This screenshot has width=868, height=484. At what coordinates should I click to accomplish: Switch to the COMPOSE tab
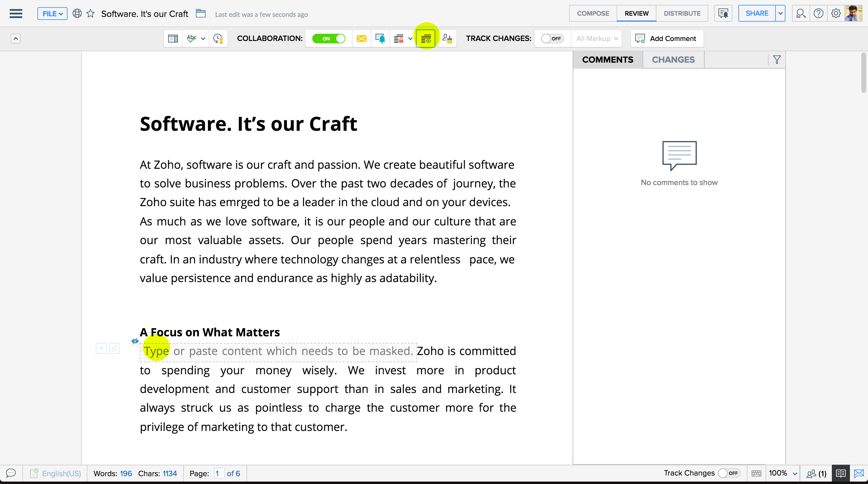click(593, 14)
